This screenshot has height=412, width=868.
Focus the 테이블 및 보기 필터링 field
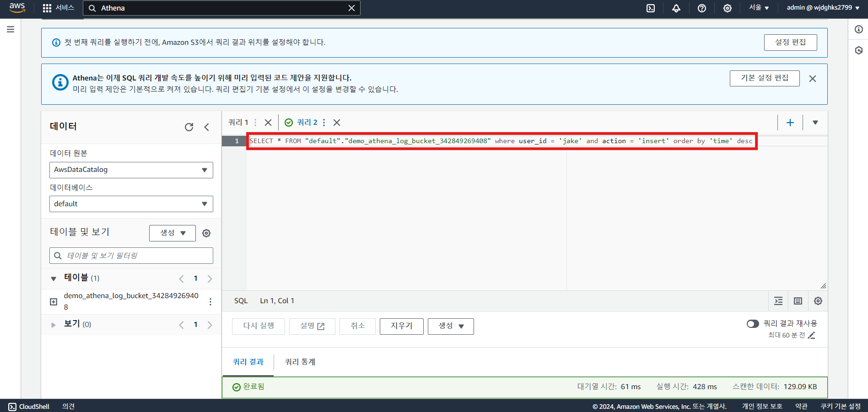pyautogui.click(x=131, y=256)
